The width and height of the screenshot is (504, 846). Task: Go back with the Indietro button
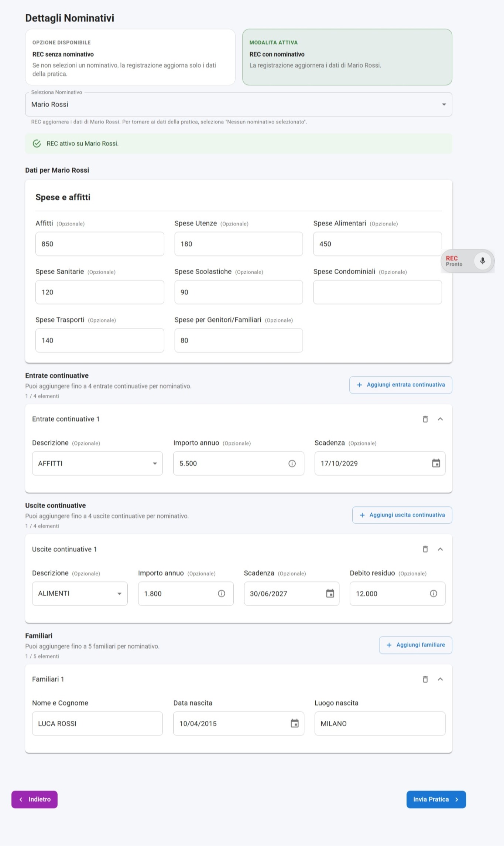pyautogui.click(x=34, y=799)
